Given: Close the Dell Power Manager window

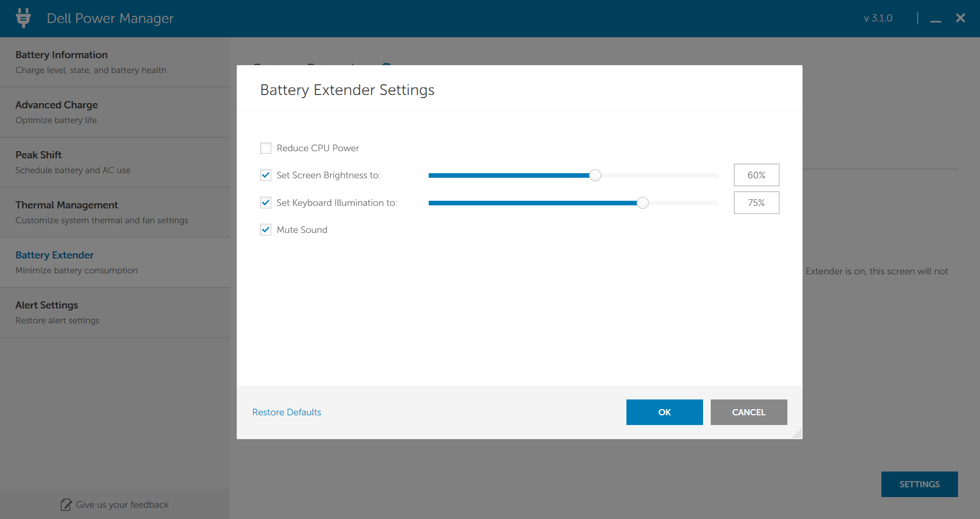Looking at the screenshot, I should 961,18.
